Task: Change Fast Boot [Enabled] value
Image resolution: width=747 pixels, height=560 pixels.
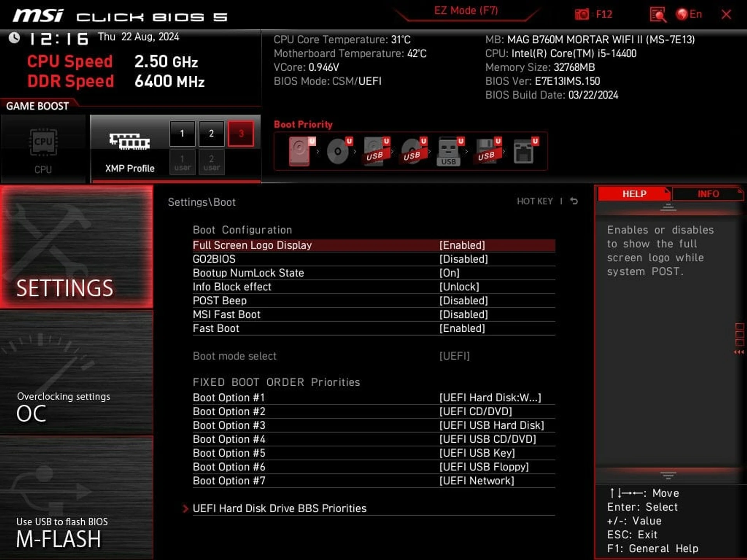Action: coord(462,329)
